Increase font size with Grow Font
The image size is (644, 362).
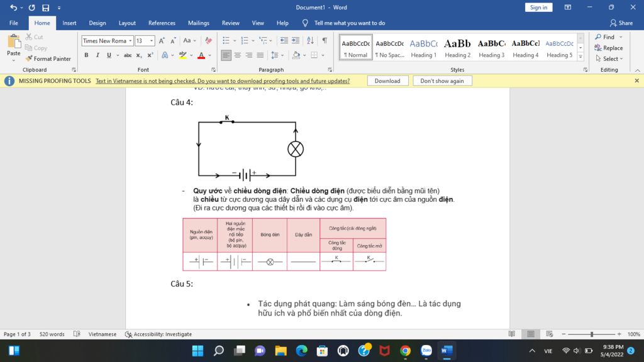coord(162,41)
